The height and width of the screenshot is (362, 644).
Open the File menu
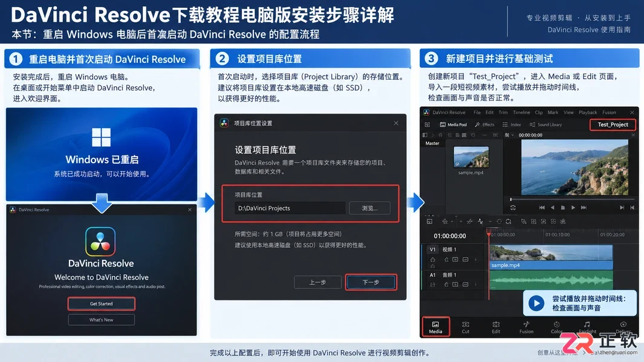(477, 112)
